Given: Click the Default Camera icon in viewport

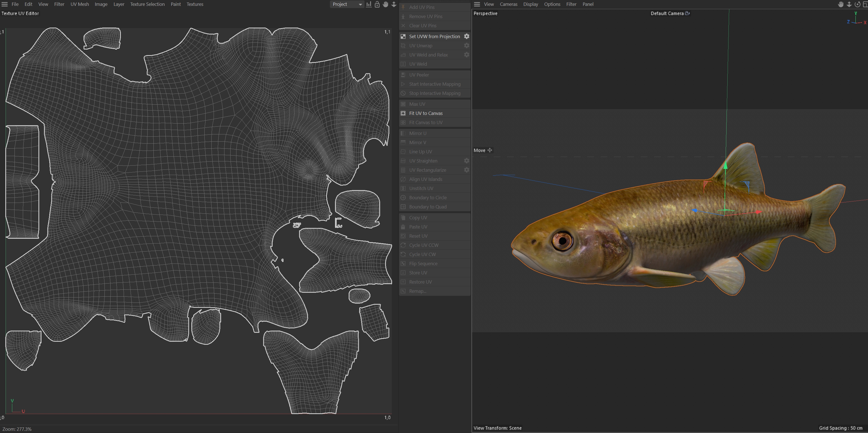Looking at the screenshot, I should pos(687,13).
